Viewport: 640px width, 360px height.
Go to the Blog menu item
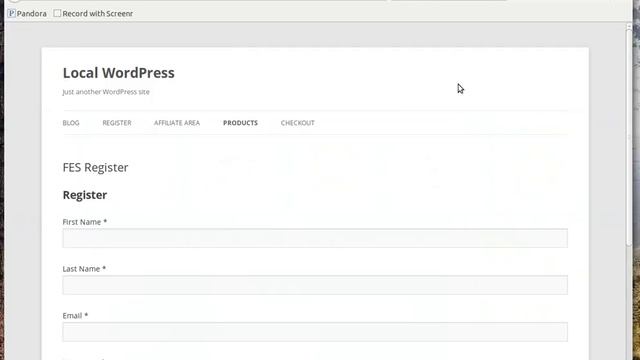pos(71,123)
